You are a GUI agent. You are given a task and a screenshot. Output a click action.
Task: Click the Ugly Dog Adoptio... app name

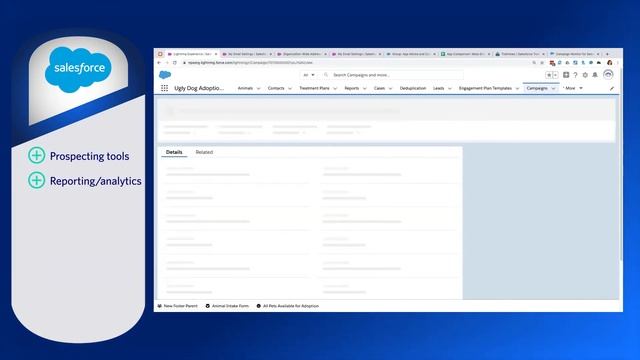[x=199, y=88]
